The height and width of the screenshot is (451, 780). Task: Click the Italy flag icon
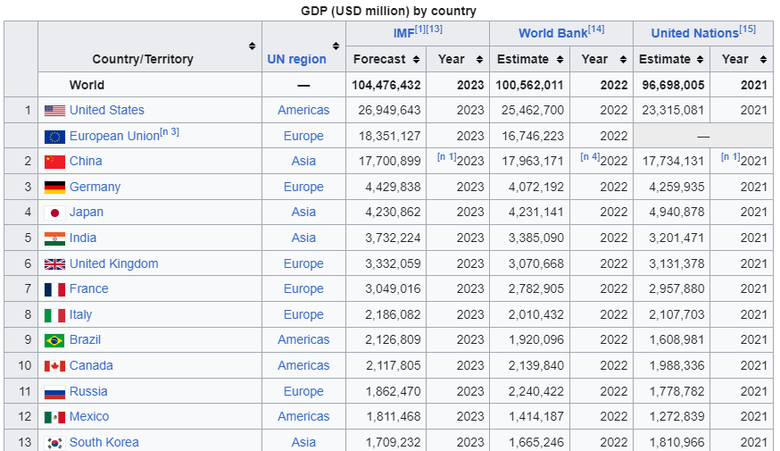point(55,315)
